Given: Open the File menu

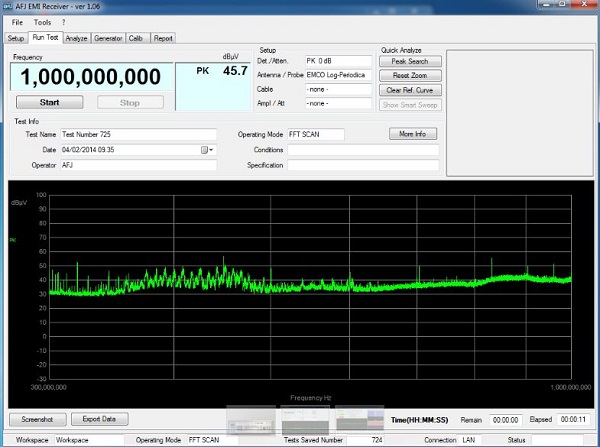Looking at the screenshot, I should [17, 23].
